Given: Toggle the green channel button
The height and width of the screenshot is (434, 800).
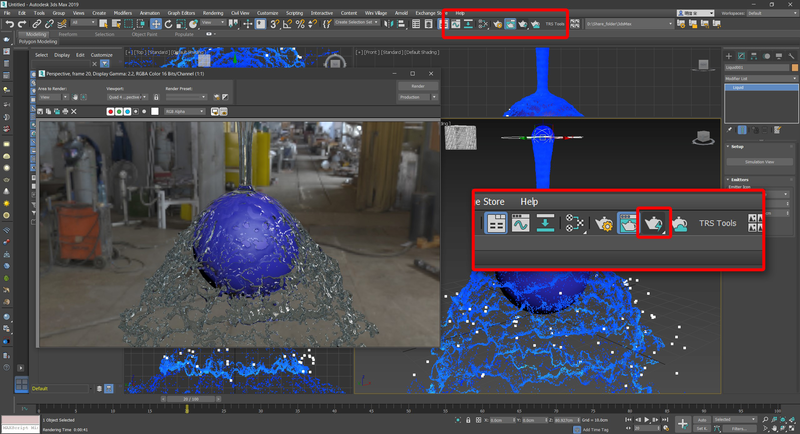Looking at the screenshot, I should click(x=120, y=112).
